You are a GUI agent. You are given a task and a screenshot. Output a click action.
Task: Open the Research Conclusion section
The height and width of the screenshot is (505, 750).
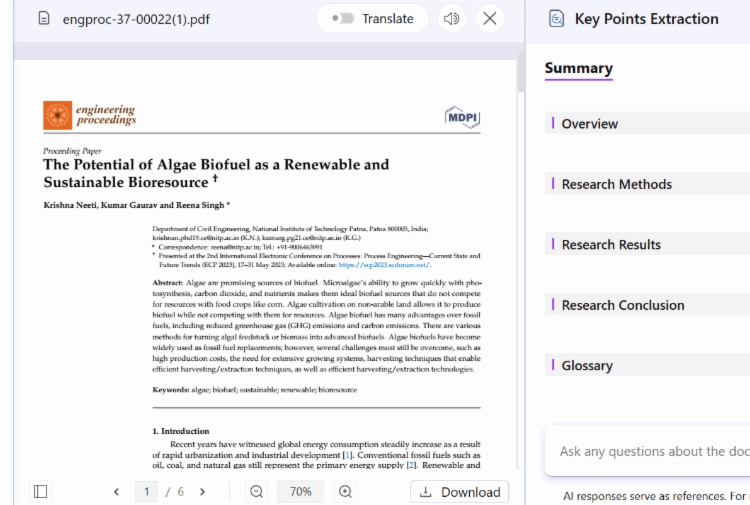pos(622,305)
